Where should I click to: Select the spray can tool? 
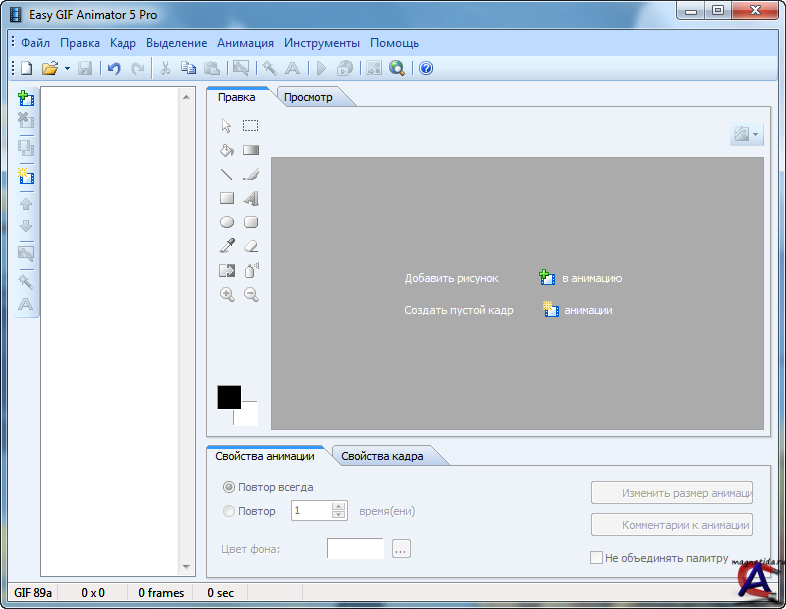[251, 270]
